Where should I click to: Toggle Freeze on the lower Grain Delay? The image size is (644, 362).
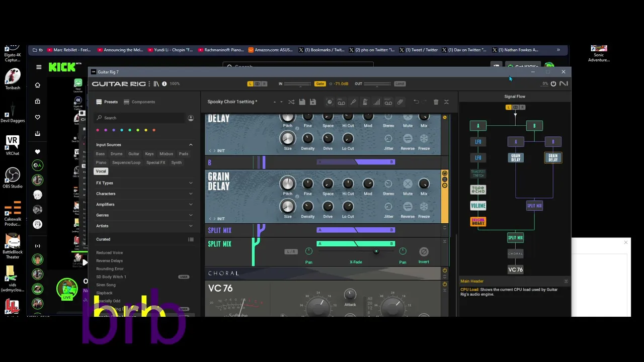(424, 207)
